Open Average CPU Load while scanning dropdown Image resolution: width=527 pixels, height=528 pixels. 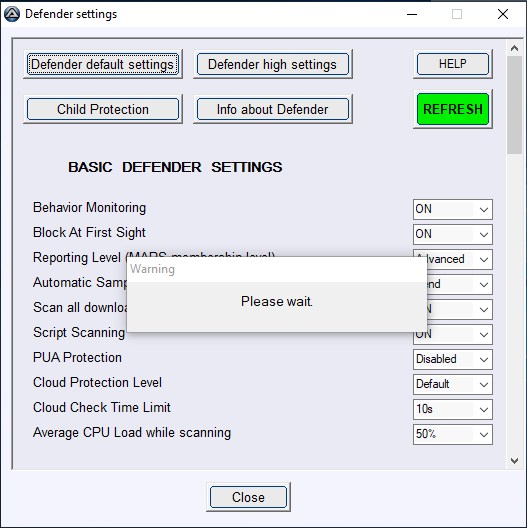click(x=453, y=434)
